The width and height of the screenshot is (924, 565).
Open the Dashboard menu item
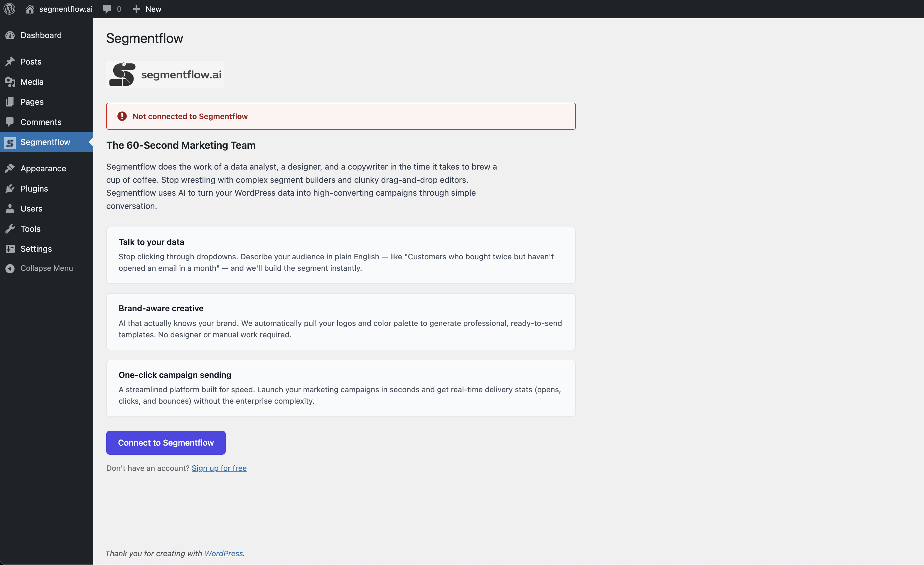tap(46, 35)
